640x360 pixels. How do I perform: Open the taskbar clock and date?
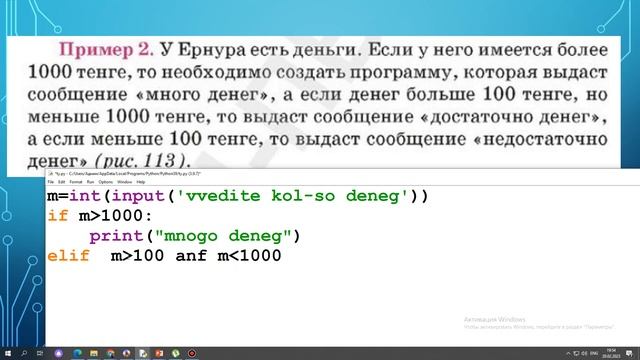point(611,353)
